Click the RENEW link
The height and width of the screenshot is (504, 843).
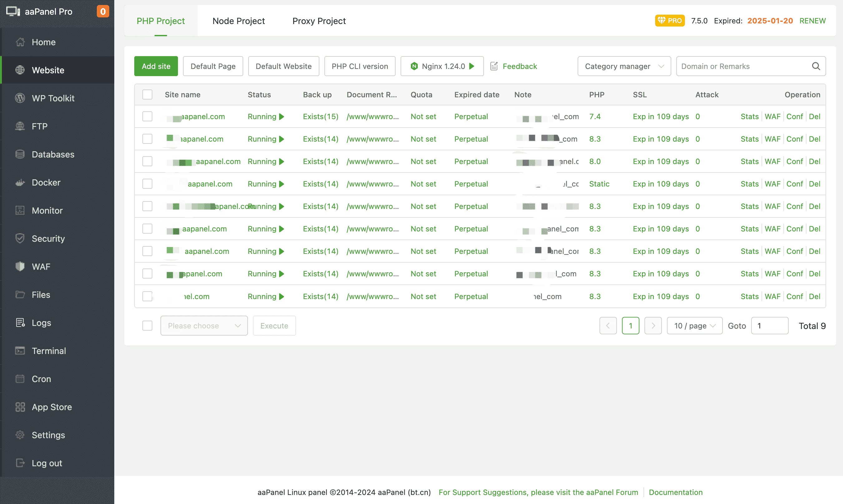(812, 21)
